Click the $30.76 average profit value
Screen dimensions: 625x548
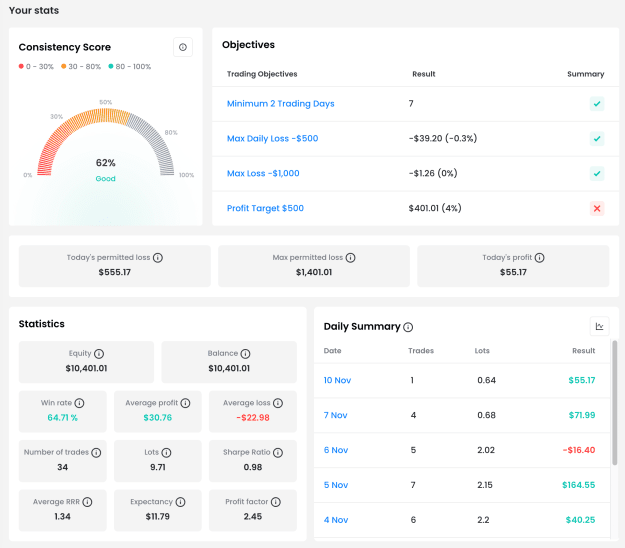[x=158, y=418]
